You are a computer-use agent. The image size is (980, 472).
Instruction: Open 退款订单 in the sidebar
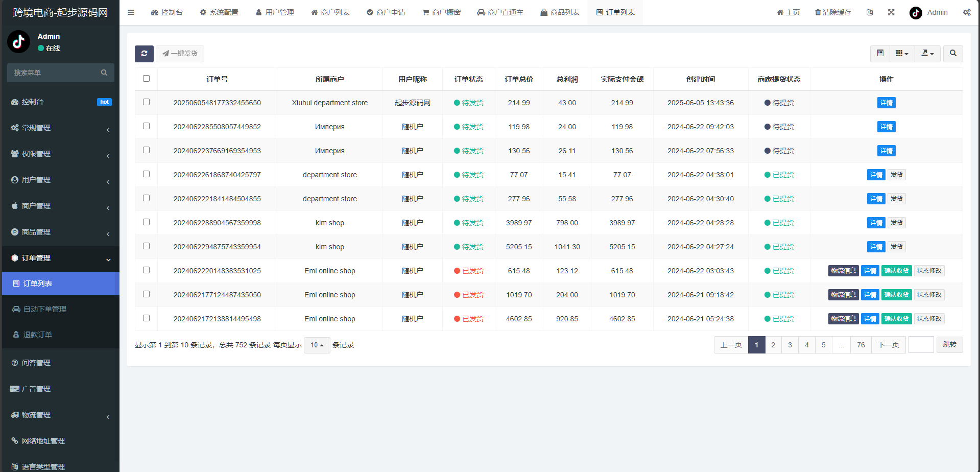coord(38,335)
